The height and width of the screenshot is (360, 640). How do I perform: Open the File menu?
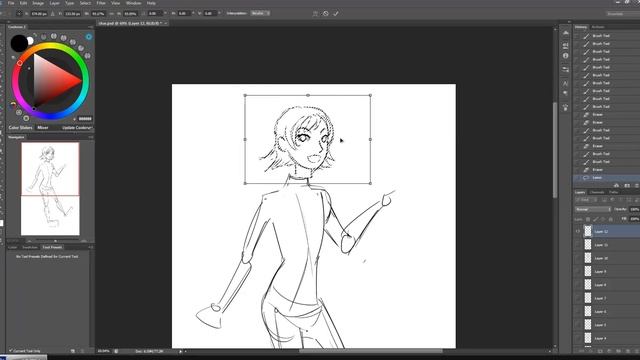[x=11, y=3]
